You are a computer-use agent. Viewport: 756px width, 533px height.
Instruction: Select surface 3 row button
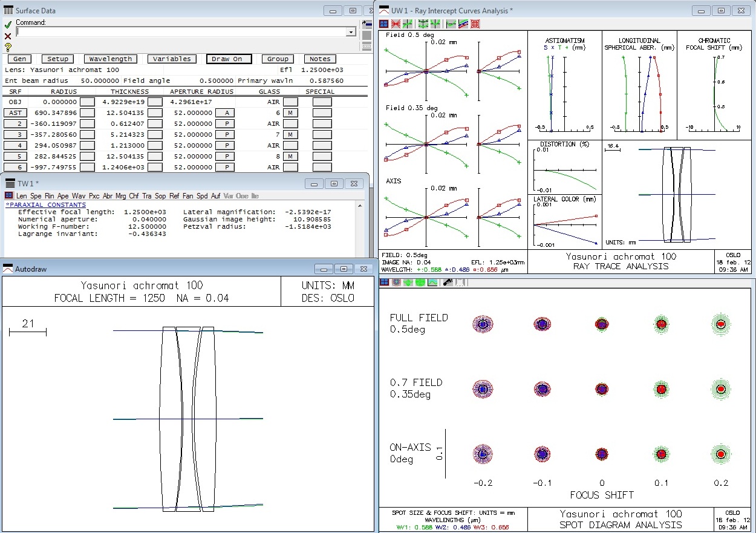[x=15, y=135]
